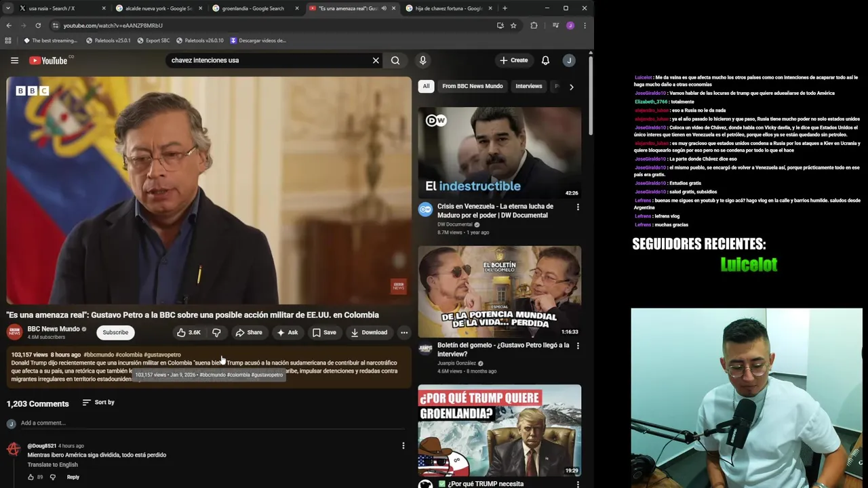Open the Sort by comments menu
868x488 pixels.
pos(98,403)
